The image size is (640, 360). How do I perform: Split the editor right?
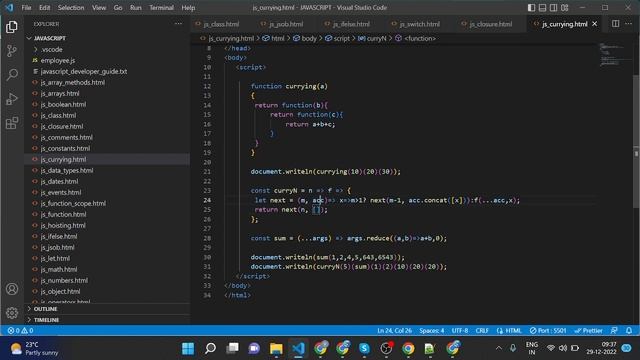(x=616, y=24)
